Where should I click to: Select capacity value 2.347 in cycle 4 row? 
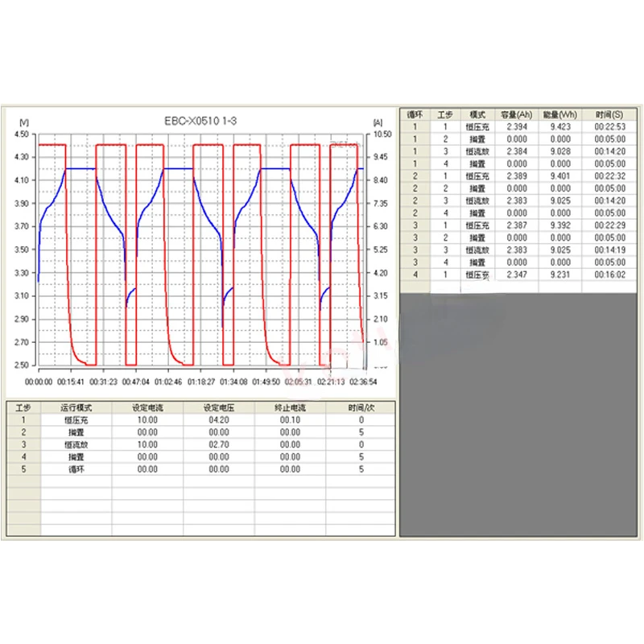click(517, 275)
